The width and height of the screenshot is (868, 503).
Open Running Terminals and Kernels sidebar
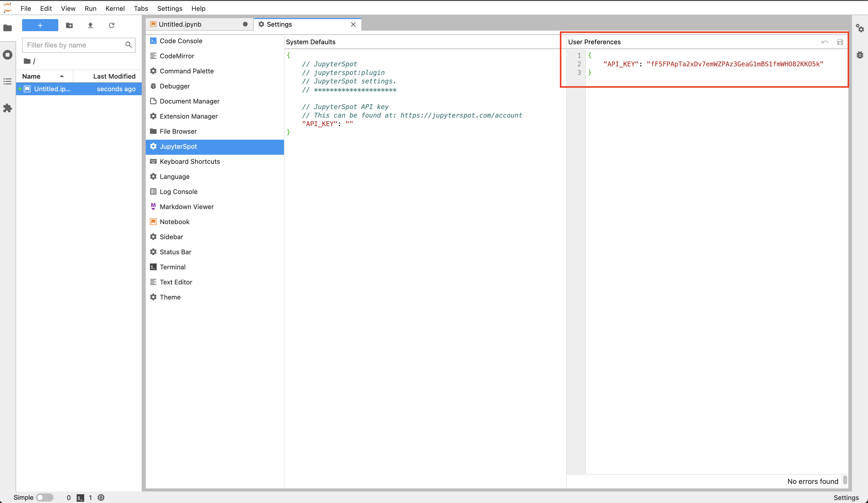(8, 55)
